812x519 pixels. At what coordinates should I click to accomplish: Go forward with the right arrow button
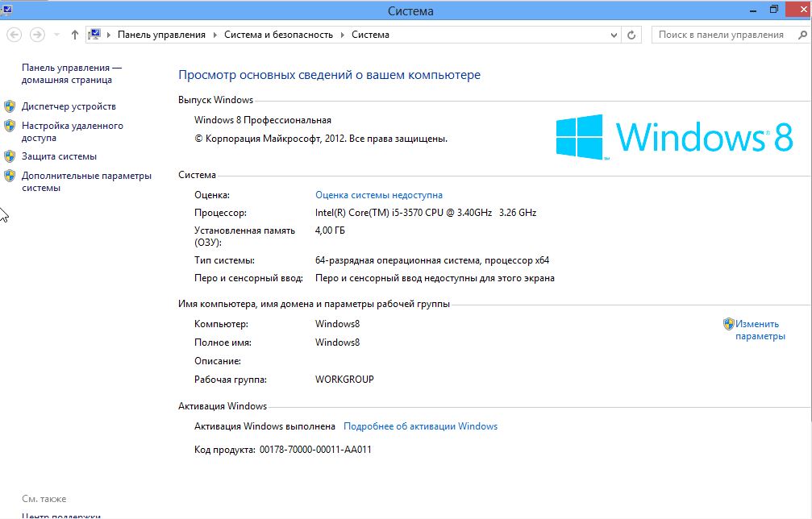coord(37,35)
